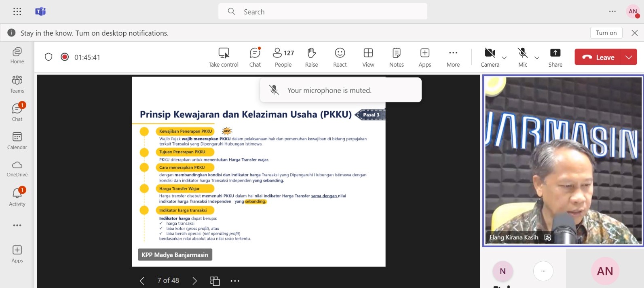The height and width of the screenshot is (288, 644).
Task: Raise your hand in the meeting
Action: (311, 57)
